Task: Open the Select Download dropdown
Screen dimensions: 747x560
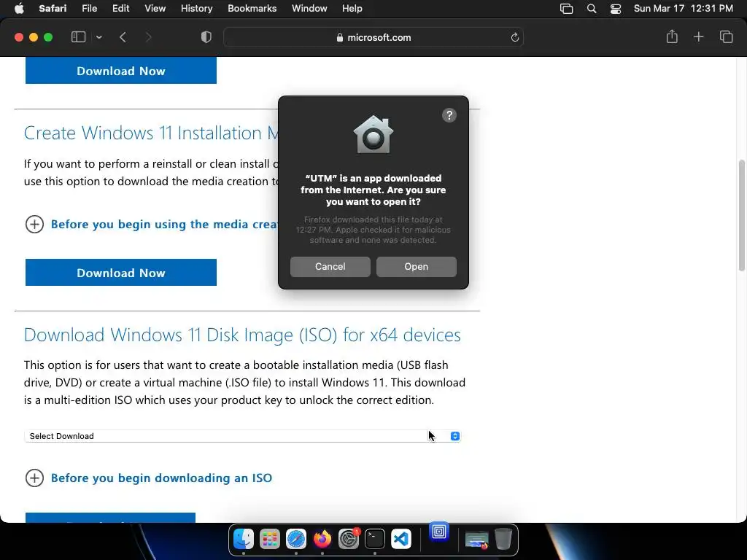Action: pyautogui.click(x=242, y=436)
